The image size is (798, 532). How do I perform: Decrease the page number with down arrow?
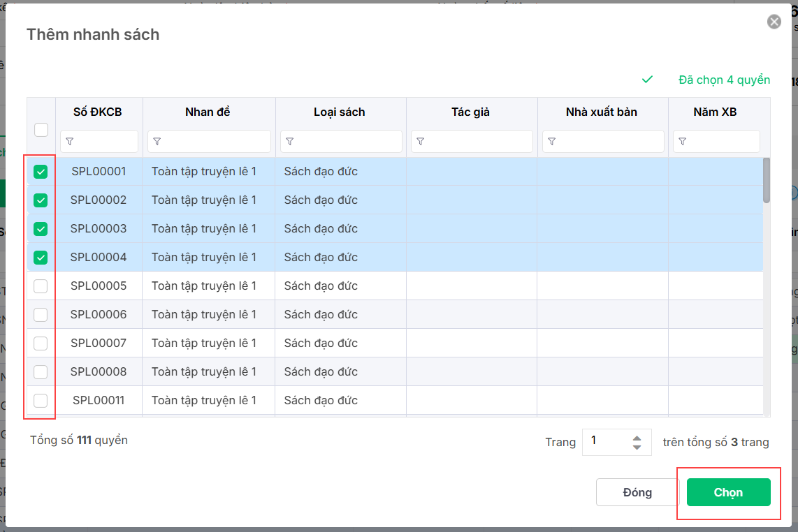pyautogui.click(x=637, y=448)
